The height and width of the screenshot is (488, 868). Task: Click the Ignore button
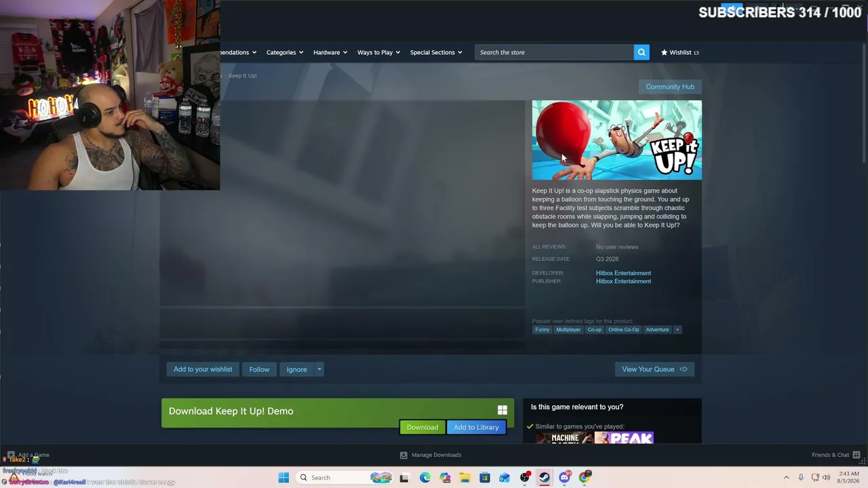pos(296,369)
